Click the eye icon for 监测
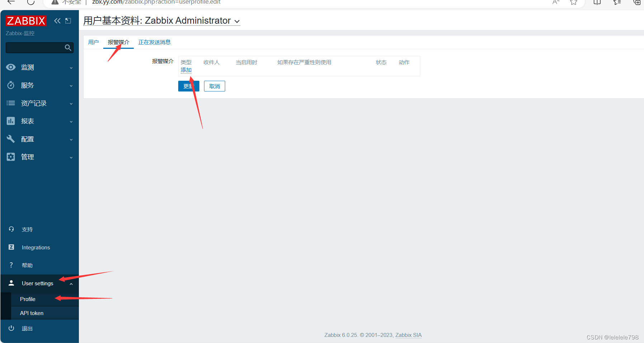 tap(11, 67)
